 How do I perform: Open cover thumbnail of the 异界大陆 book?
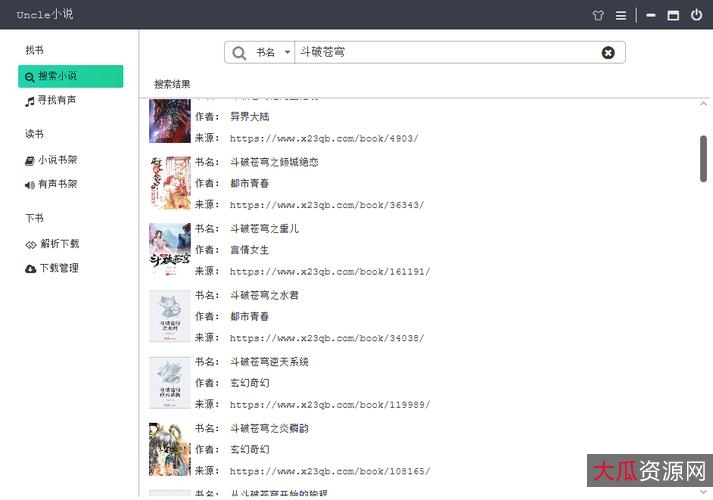tap(170, 121)
